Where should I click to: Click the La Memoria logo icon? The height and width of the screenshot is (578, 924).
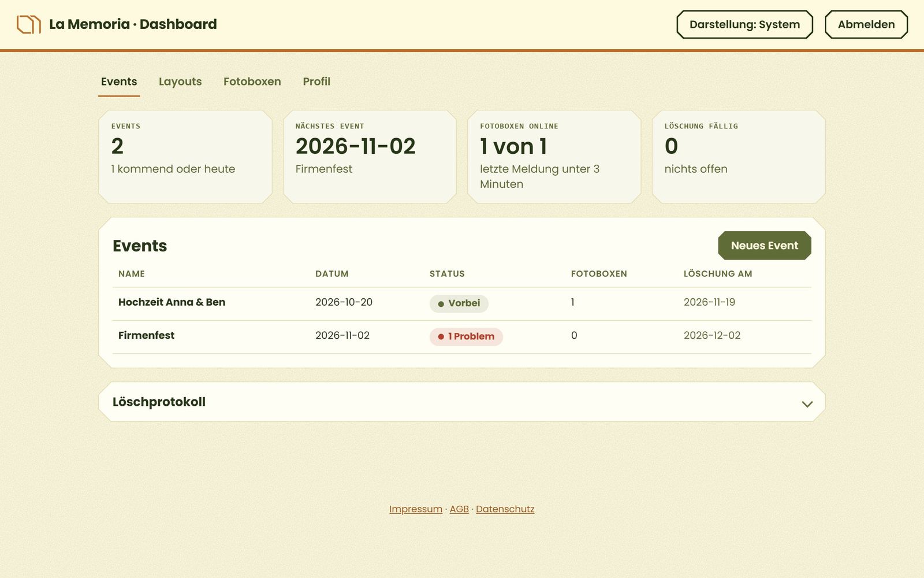(x=29, y=24)
